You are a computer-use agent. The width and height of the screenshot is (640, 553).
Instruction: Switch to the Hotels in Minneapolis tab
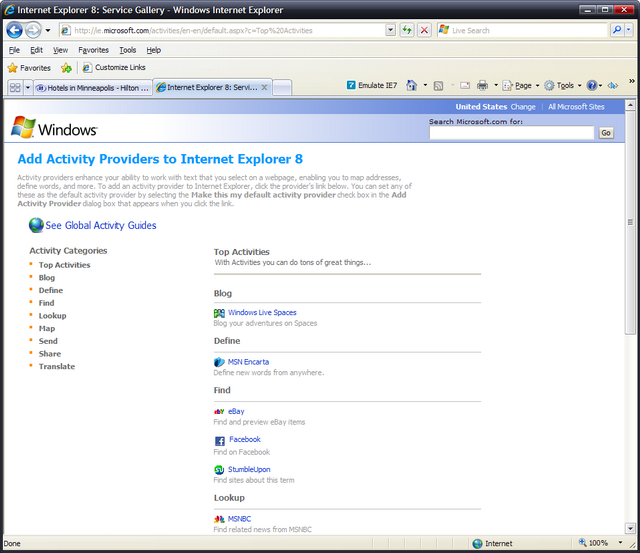pyautogui.click(x=92, y=88)
